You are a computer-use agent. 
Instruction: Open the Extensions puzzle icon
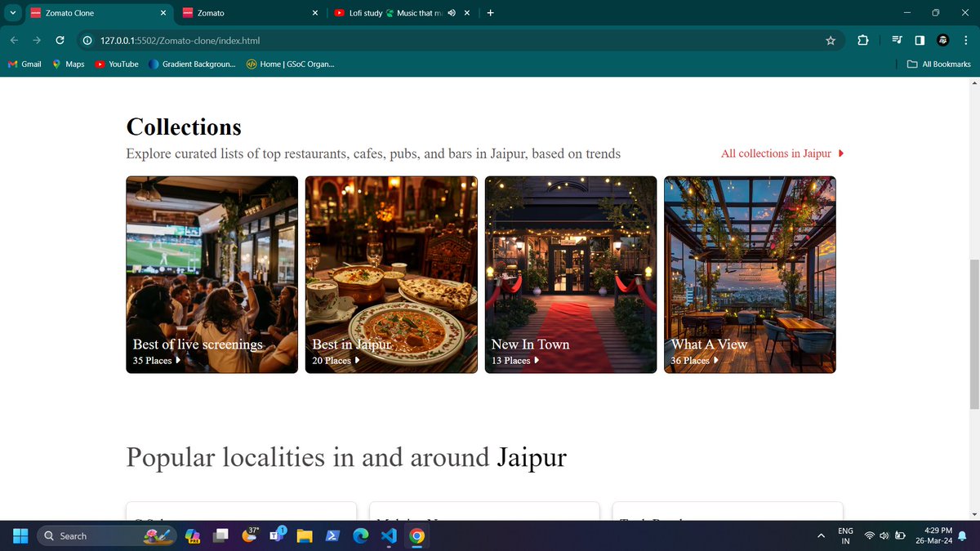(863, 40)
